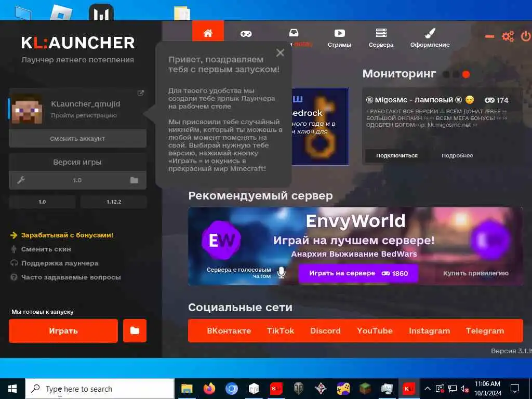Select quick version 1.0 button

[x=42, y=202]
